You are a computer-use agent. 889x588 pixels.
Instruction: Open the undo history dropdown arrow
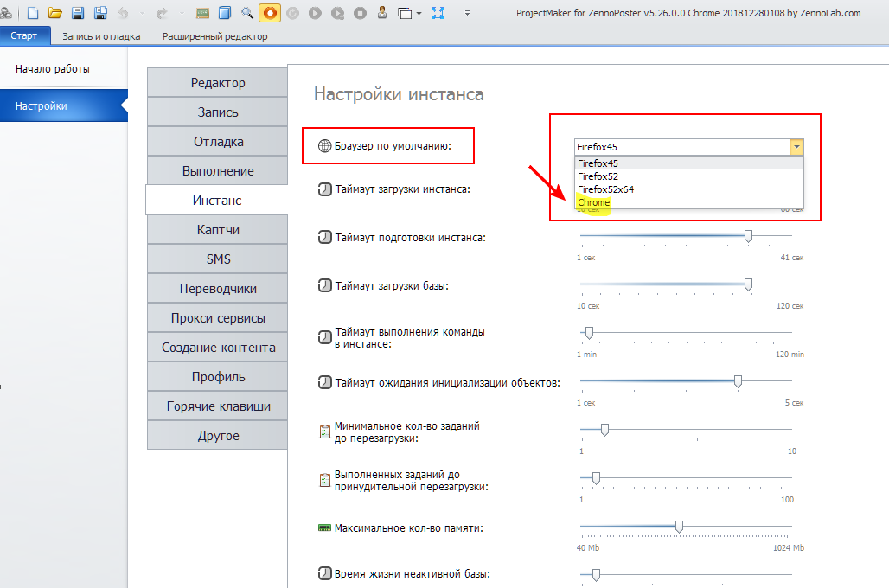142,13
